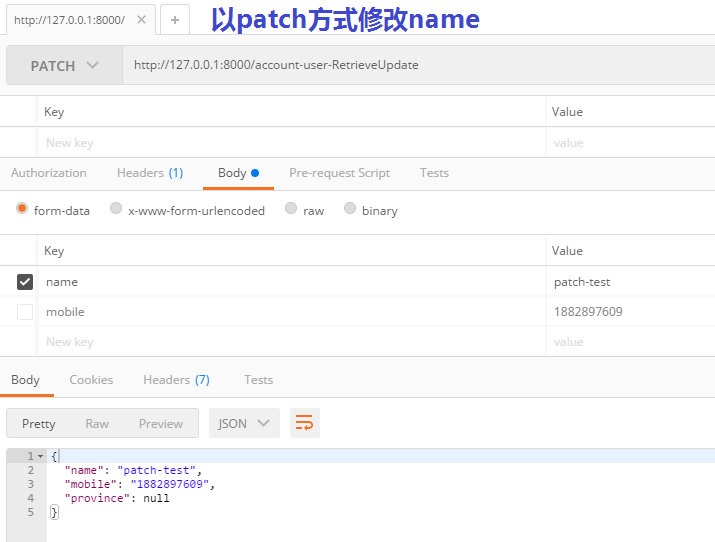Open the PATCH method dropdown
715x542 pixels.
tap(64, 65)
